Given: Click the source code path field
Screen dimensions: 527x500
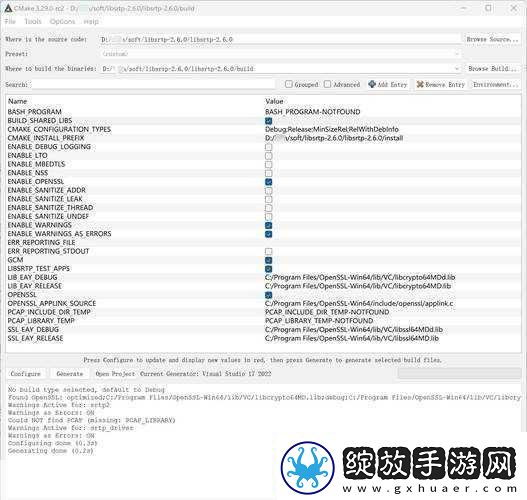Looking at the screenshot, I should click(x=280, y=39).
